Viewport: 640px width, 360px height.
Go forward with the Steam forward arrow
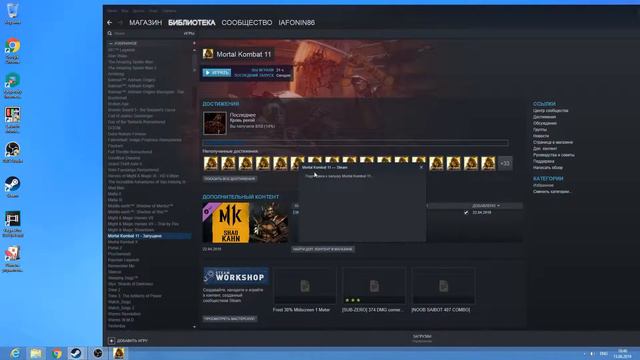[120, 23]
